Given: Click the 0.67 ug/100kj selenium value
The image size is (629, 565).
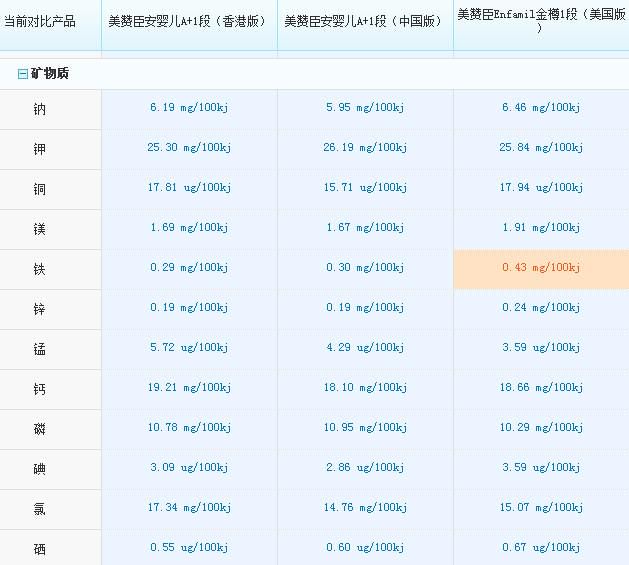Looking at the screenshot, I should click(x=541, y=548).
